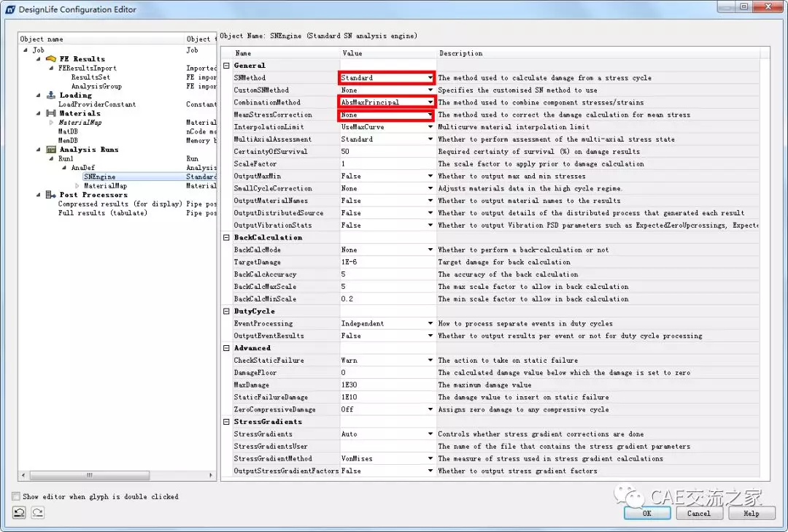Open the CombinationMethod dropdown
Viewport: 788px width, 532px height.
tap(430, 102)
